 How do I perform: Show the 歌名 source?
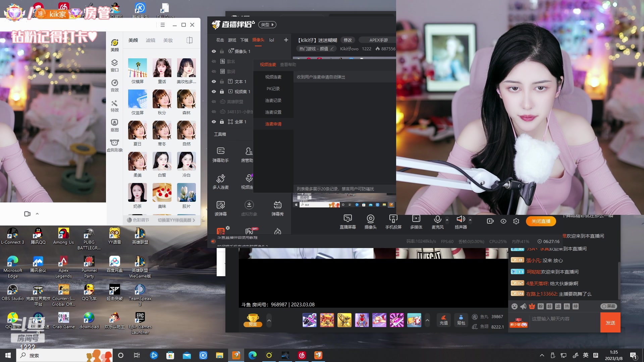coord(214,61)
